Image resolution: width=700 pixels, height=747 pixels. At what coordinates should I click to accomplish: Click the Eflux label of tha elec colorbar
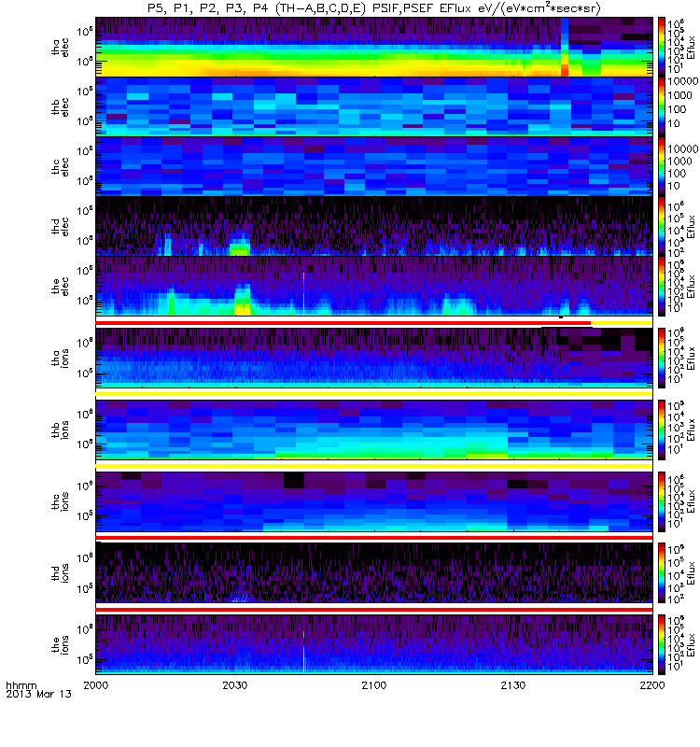point(691,47)
